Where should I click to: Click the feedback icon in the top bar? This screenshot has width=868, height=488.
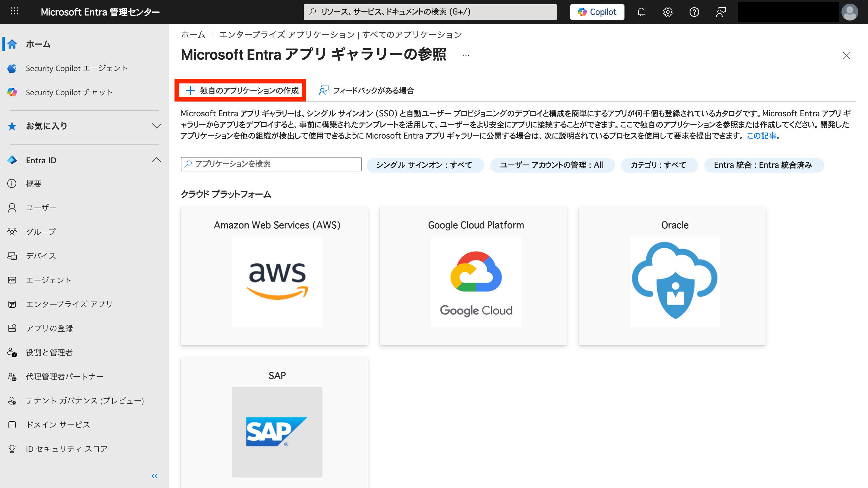click(x=721, y=12)
